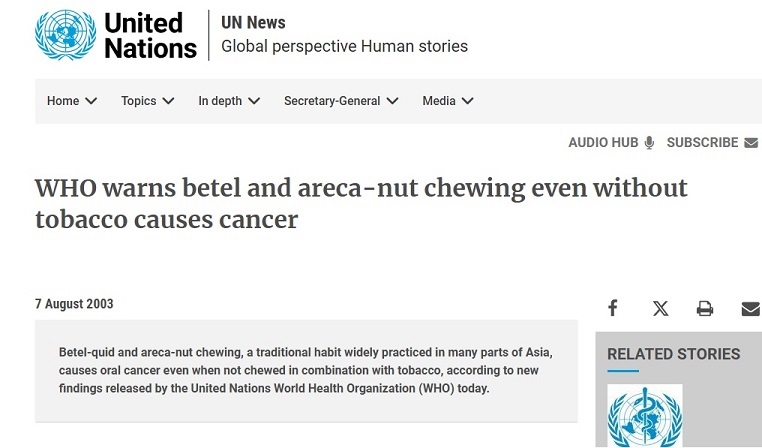Click the United Nations emblem logo
The height and width of the screenshot is (448, 762).
(x=65, y=35)
